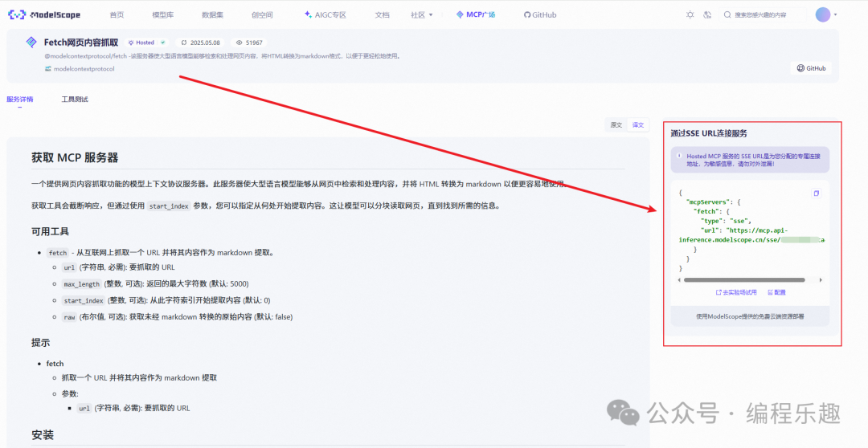Toggle the light/dark theme sun icon
Viewport: 868px width, 448px height.
pos(690,15)
